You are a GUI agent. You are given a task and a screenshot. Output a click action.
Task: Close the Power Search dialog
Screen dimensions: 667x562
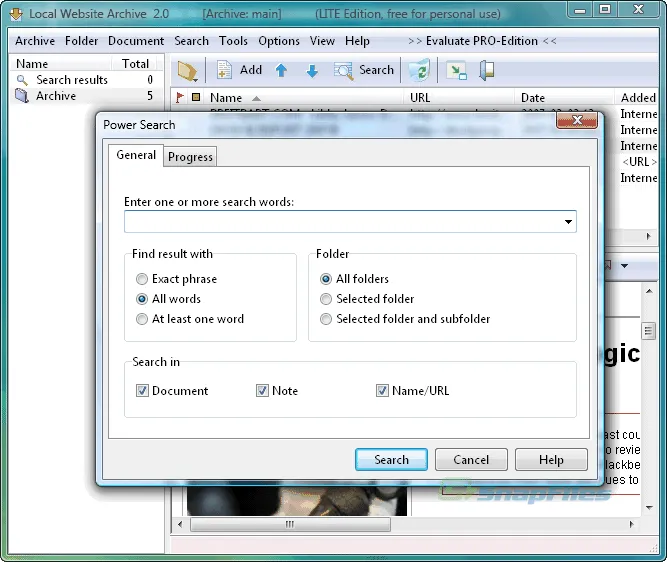[577, 120]
